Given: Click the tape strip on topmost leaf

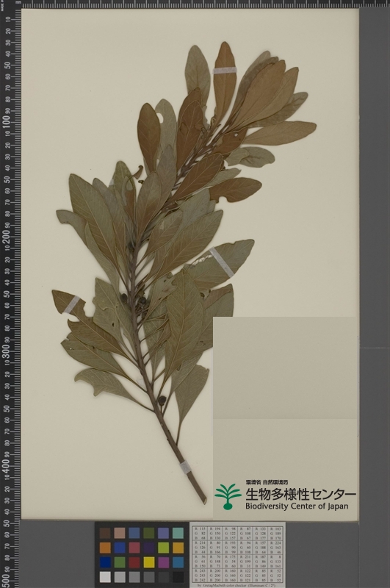Looking at the screenshot, I should click(x=225, y=71).
